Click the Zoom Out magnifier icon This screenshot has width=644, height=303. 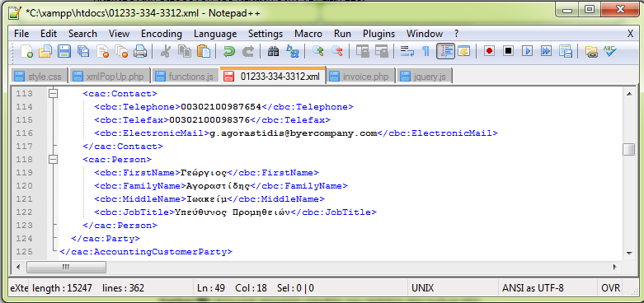coord(337,51)
